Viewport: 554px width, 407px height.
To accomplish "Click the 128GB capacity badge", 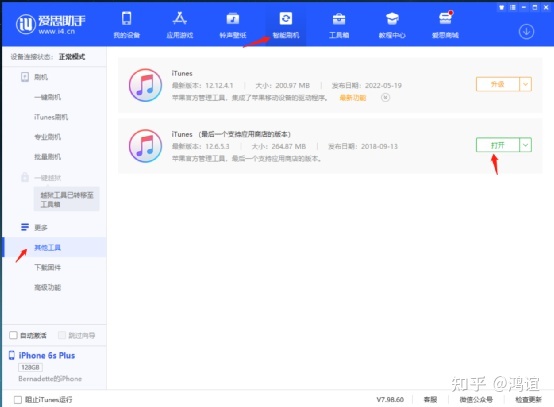I will click(30, 367).
